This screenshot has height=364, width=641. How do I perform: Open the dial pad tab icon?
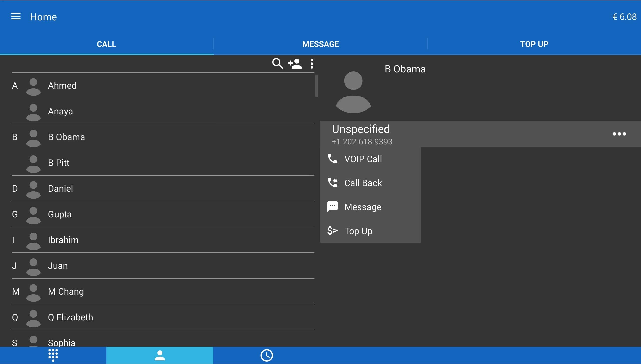click(x=53, y=355)
